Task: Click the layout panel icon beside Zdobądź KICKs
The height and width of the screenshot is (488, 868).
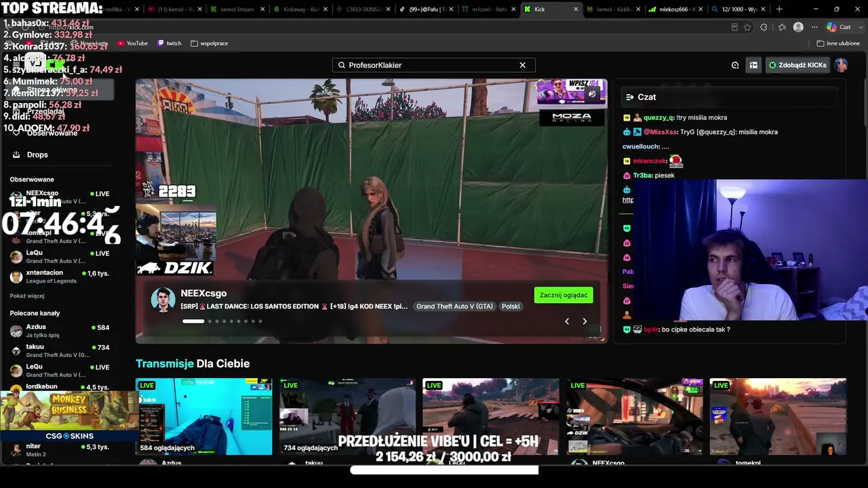Action: point(753,65)
